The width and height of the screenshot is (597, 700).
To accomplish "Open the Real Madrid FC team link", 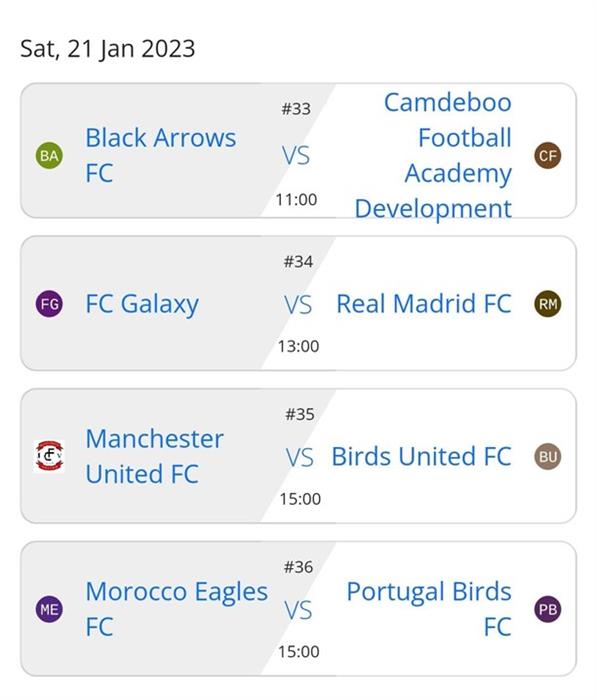I will 424,304.
